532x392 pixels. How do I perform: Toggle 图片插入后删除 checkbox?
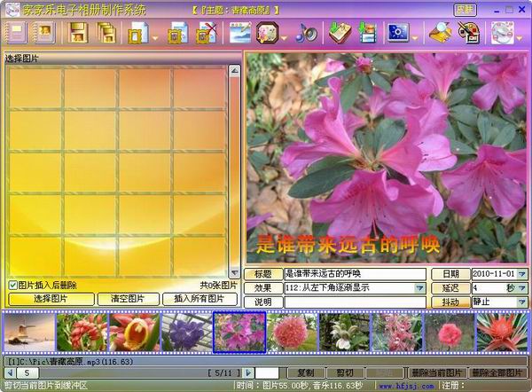[13, 285]
